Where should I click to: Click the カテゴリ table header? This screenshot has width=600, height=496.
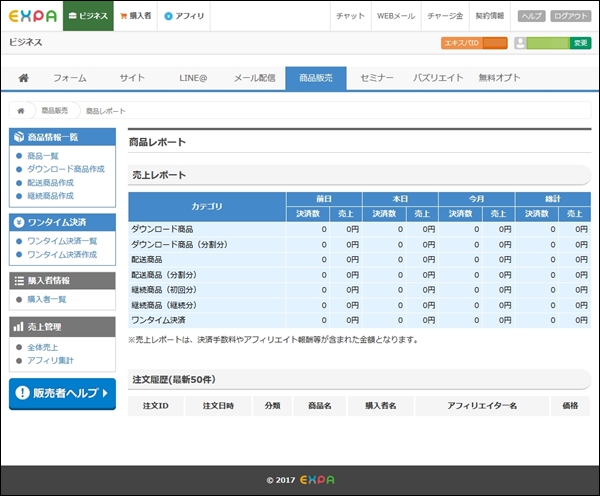coord(207,207)
